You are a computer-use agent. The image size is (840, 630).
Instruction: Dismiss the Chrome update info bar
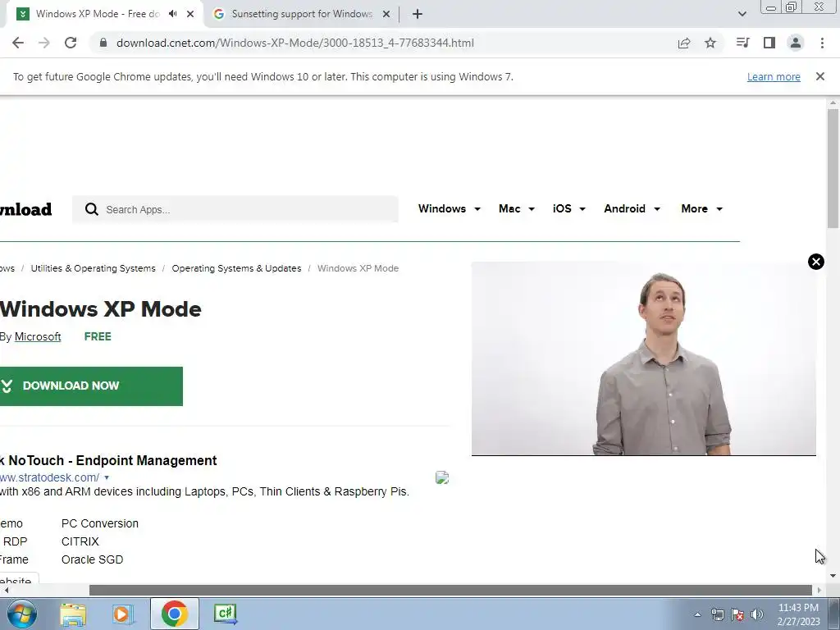pyautogui.click(x=819, y=76)
